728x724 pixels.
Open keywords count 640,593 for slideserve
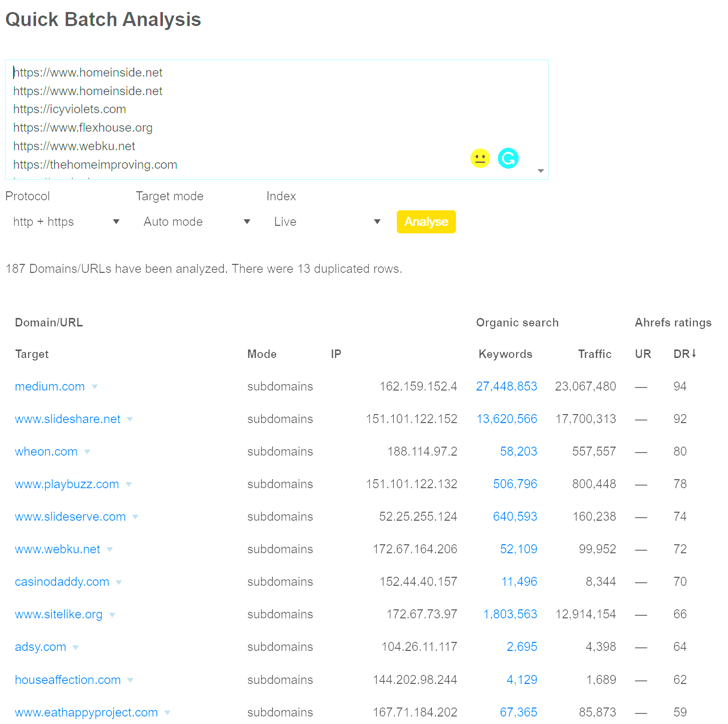515,517
